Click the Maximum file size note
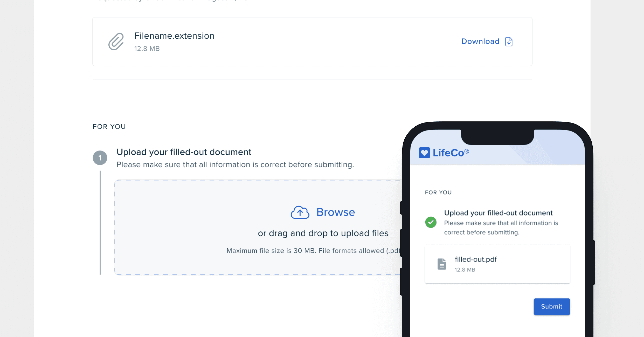644x337 pixels. coord(314,251)
